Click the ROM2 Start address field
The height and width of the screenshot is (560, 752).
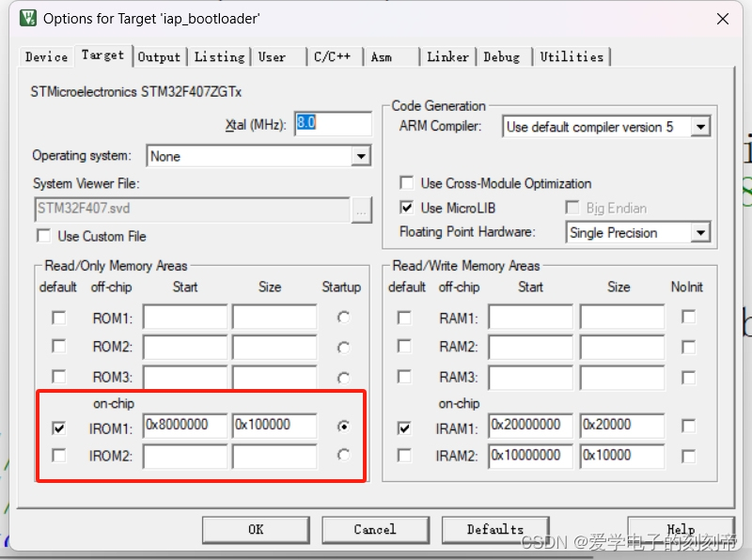pos(185,347)
